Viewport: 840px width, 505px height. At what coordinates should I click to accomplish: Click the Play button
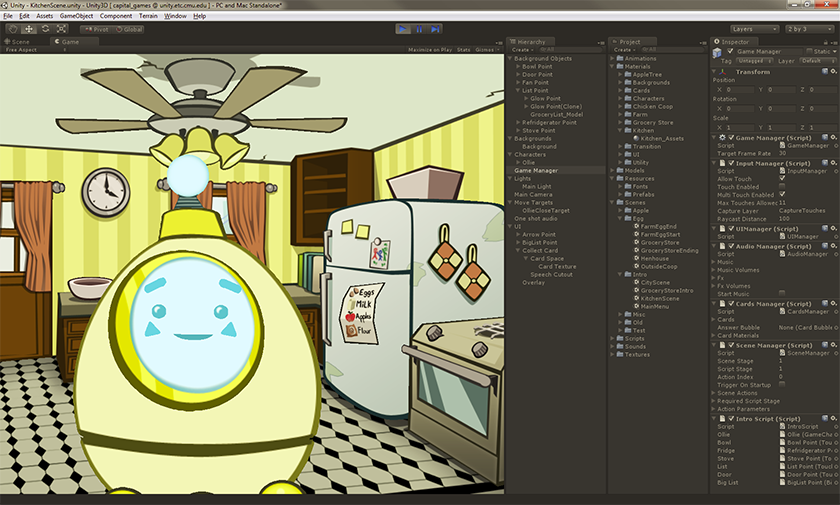pyautogui.click(x=403, y=29)
